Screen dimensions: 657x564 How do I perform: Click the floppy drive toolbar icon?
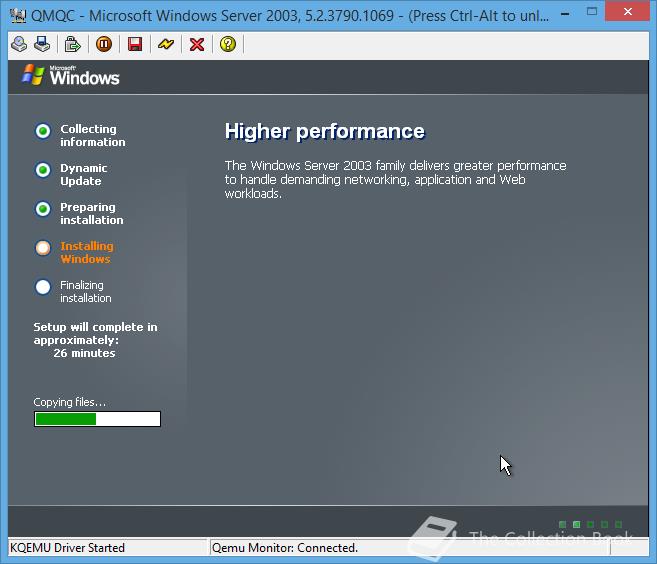pos(42,44)
